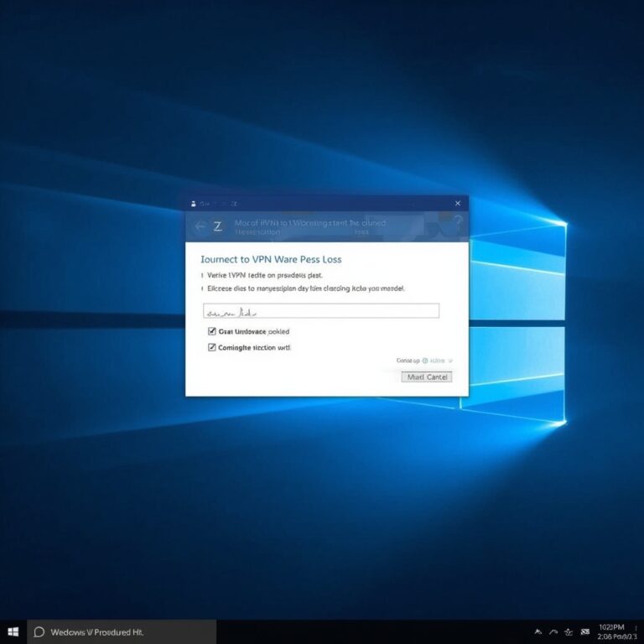Toggle the 'Gzat Untdovace pokled' checkbox
644x644 pixels.
[212, 331]
